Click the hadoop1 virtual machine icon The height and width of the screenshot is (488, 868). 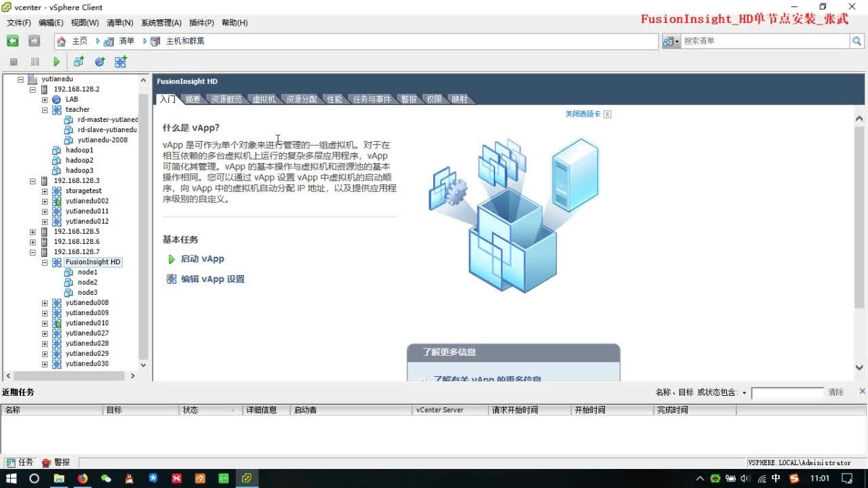pyautogui.click(x=57, y=150)
